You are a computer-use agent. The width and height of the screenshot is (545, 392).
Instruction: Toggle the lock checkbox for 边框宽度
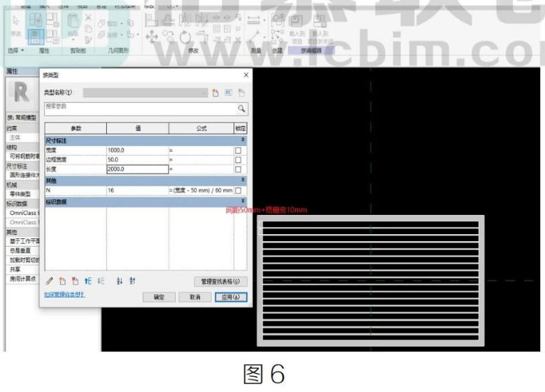point(238,160)
